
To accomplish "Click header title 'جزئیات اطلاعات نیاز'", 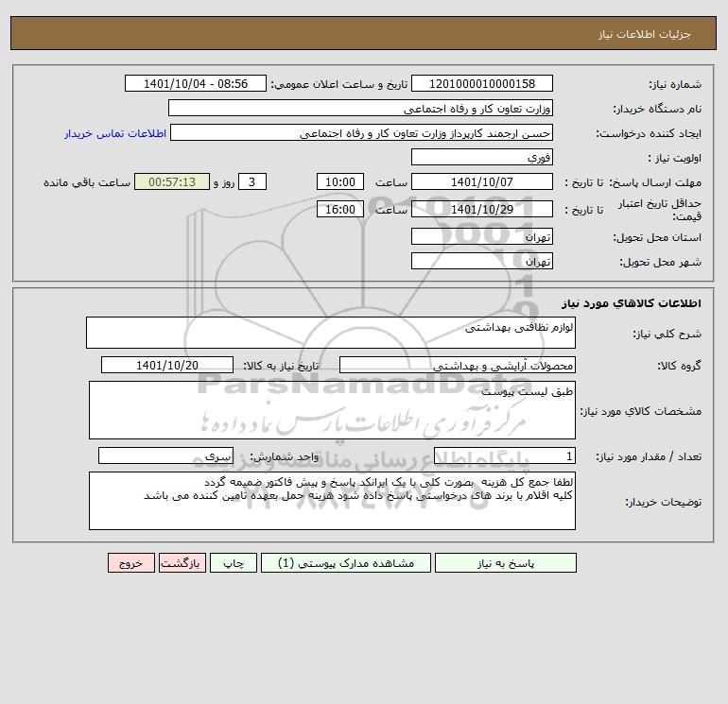I will click(645, 34).
